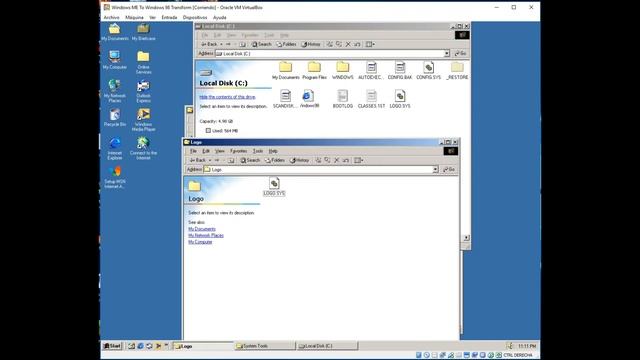Image resolution: width=640 pixels, height=360 pixels.
Task: Open Tools menu in Logo window
Action: click(258, 151)
